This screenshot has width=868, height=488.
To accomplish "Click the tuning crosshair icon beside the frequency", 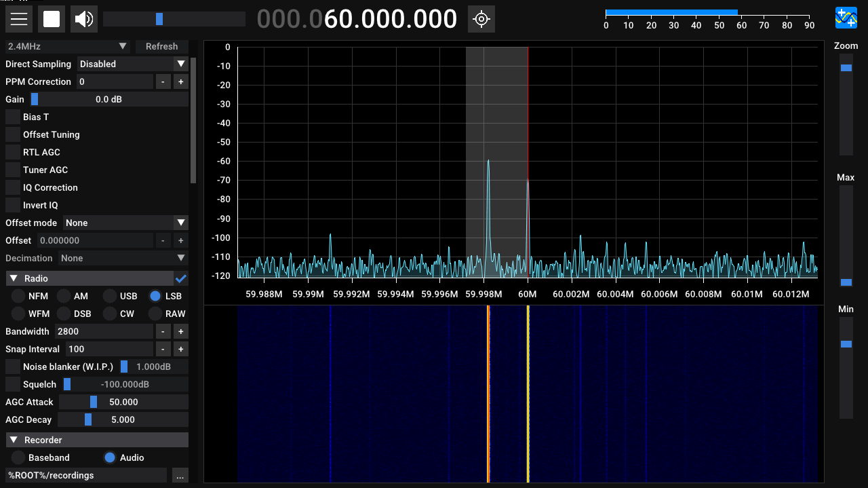I will 481,18.
